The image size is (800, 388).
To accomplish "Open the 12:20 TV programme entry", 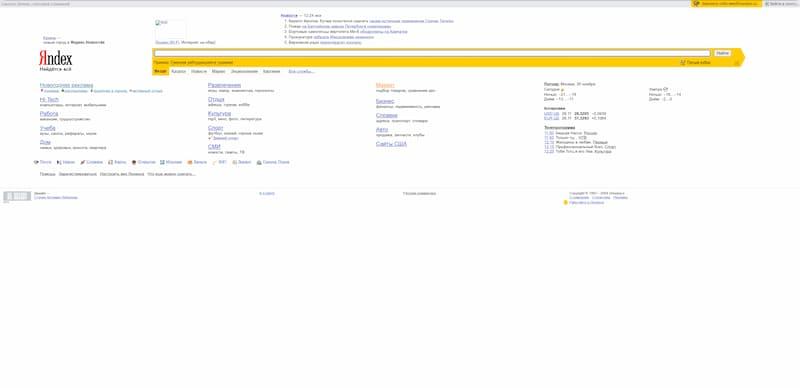I will [x=549, y=152].
